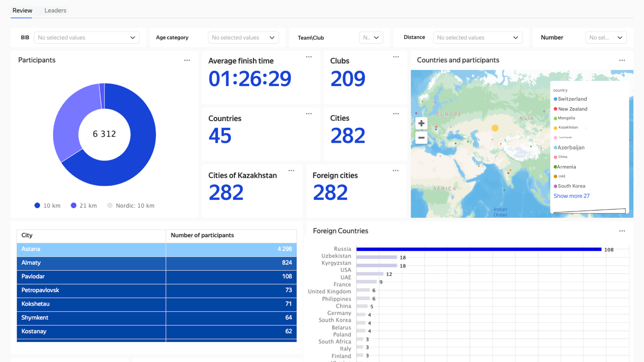
Task: Toggle 21 km series in legend
Action: (x=84, y=206)
